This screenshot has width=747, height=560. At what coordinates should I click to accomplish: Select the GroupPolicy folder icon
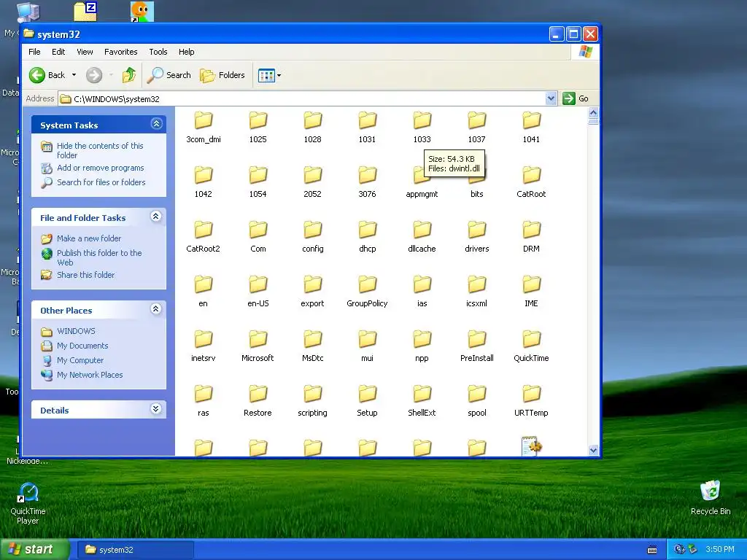click(x=368, y=285)
